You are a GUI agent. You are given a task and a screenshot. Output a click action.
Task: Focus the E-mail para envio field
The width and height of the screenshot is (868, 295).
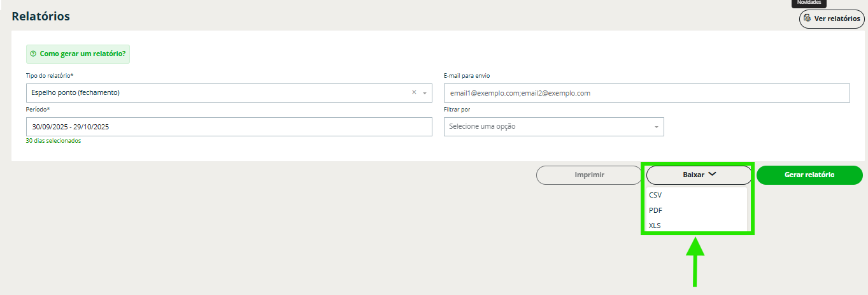click(x=646, y=93)
